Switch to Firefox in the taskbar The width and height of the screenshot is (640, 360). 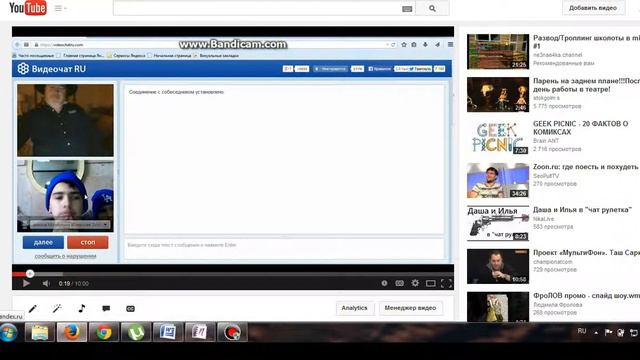(x=71, y=332)
